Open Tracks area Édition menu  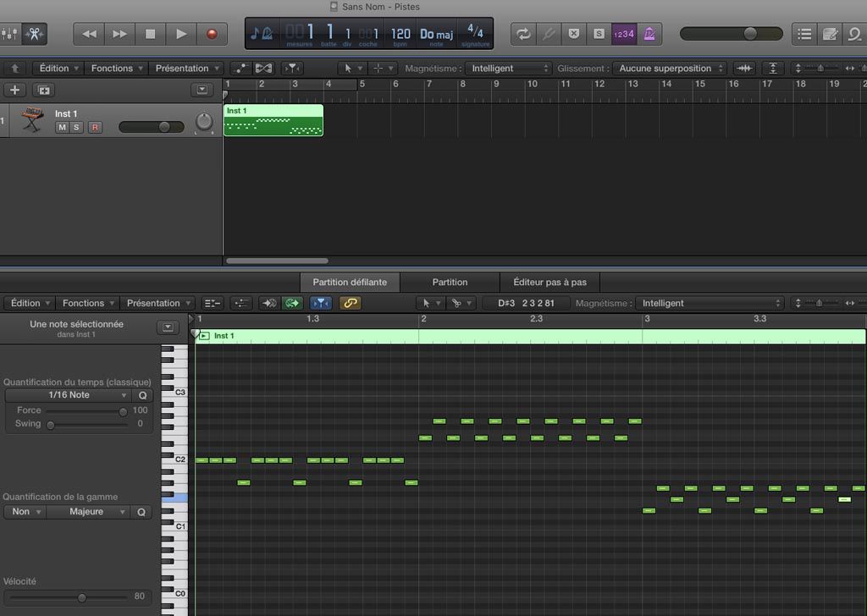(x=58, y=68)
